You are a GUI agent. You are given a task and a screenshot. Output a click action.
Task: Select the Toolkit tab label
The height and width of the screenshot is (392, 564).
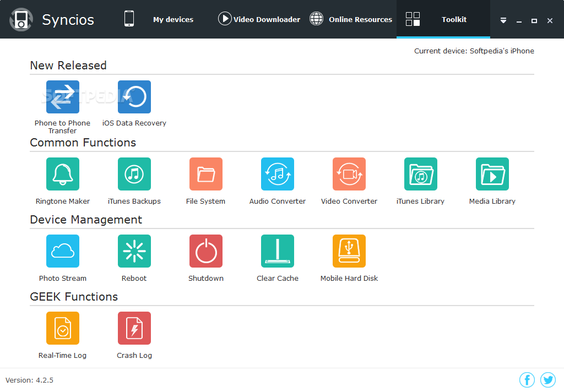pyautogui.click(x=454, y=19)
